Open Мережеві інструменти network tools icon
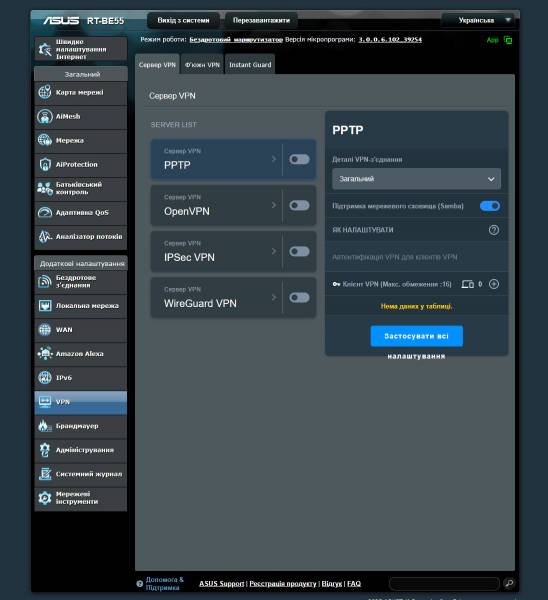Viewport: 548px width, 600px height. coord(45,498)
